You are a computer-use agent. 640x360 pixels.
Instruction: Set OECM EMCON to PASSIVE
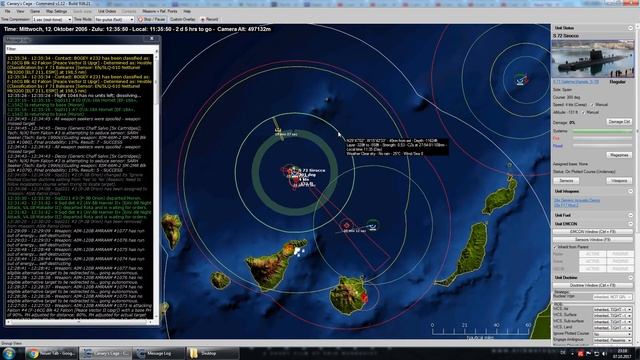(619, 269)
